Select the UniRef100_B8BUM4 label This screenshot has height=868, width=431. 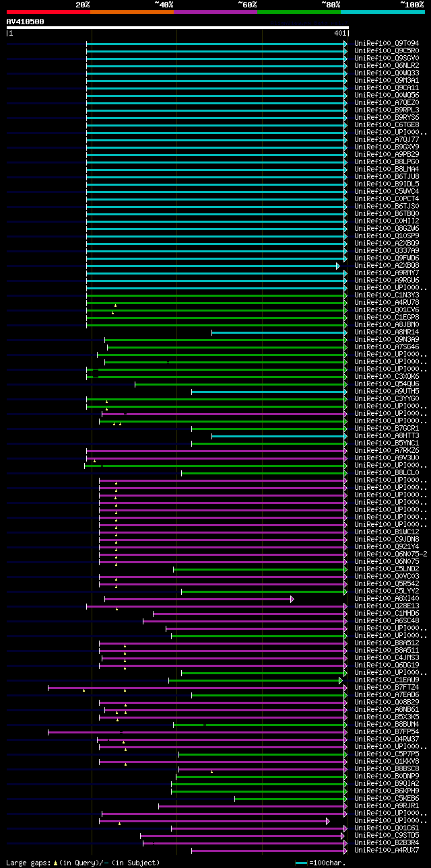click(x=387, y=725)
